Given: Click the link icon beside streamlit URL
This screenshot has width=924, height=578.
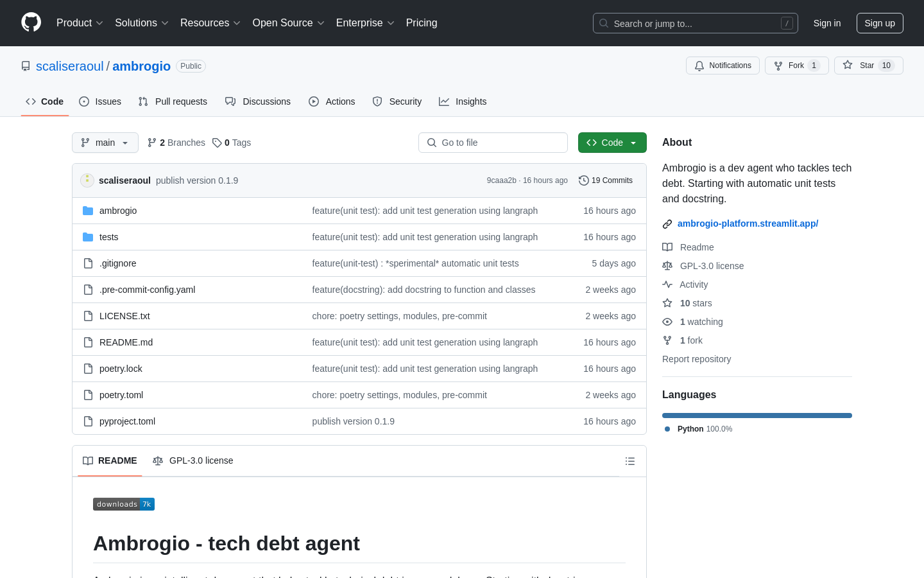Looking at the screenshot, I should click(x=667, y=224).
